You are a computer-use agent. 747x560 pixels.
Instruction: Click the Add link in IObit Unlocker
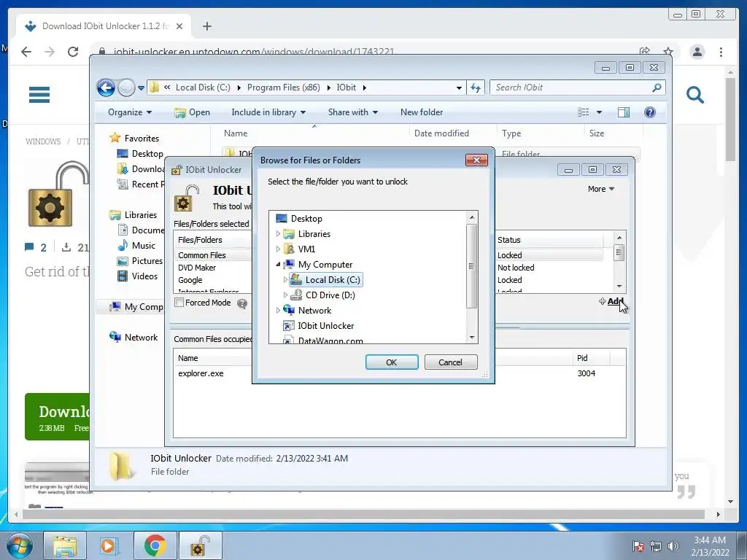(x=615, y=301)
